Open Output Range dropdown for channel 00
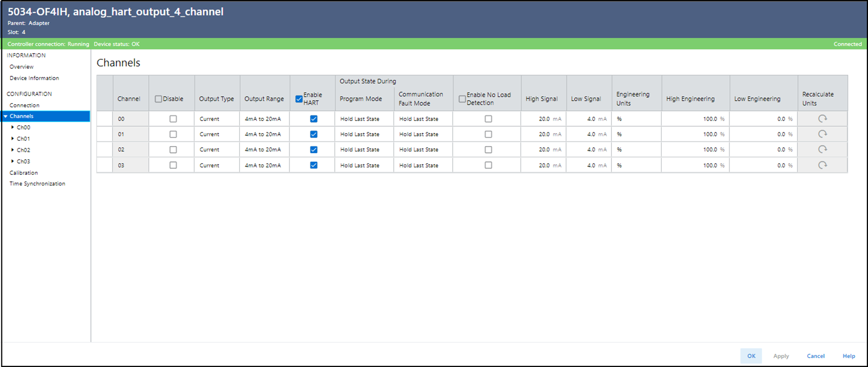 pyautogui.click(x=263, y=119)
